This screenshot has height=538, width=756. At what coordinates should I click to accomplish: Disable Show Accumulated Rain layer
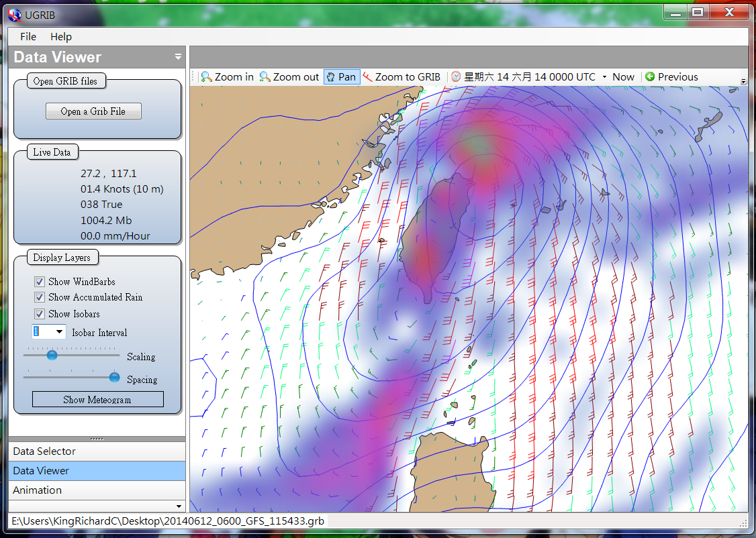click(x=40, y=297)
